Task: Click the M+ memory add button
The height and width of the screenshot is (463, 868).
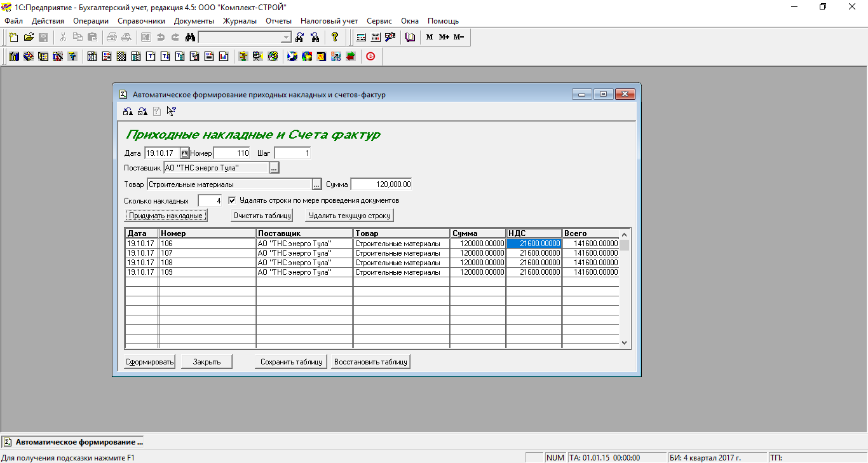Action: coord(444,37)
